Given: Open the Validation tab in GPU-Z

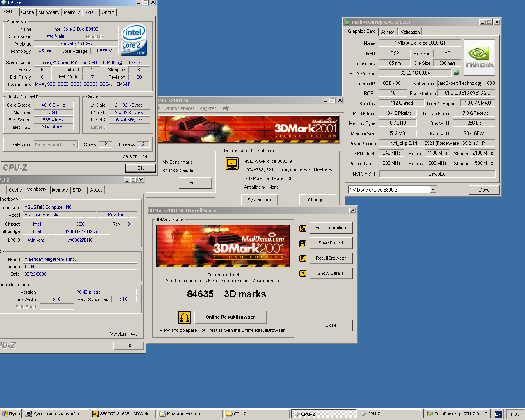Looking at the screenshot, I should (410, 32).
